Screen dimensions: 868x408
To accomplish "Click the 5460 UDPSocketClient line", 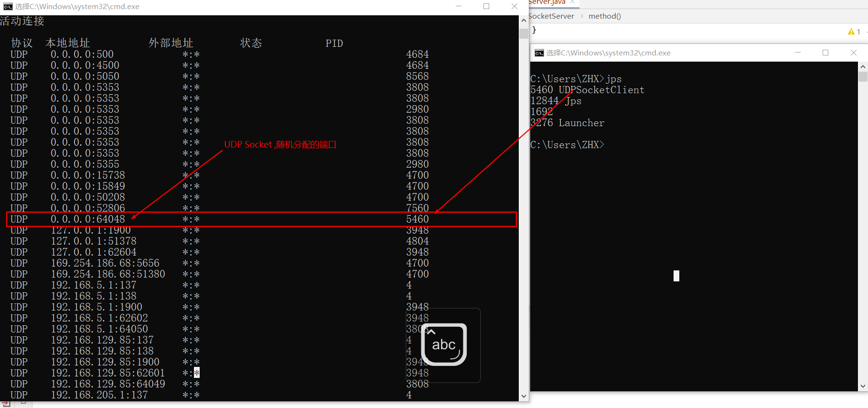I will [x=587, y=90].
